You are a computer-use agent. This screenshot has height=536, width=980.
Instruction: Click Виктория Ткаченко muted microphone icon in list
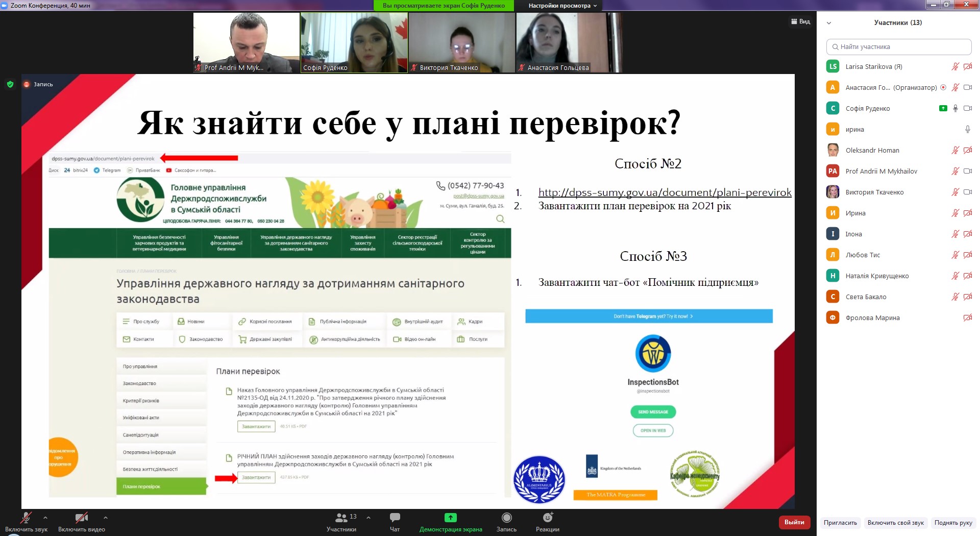(x=955, y=192)
